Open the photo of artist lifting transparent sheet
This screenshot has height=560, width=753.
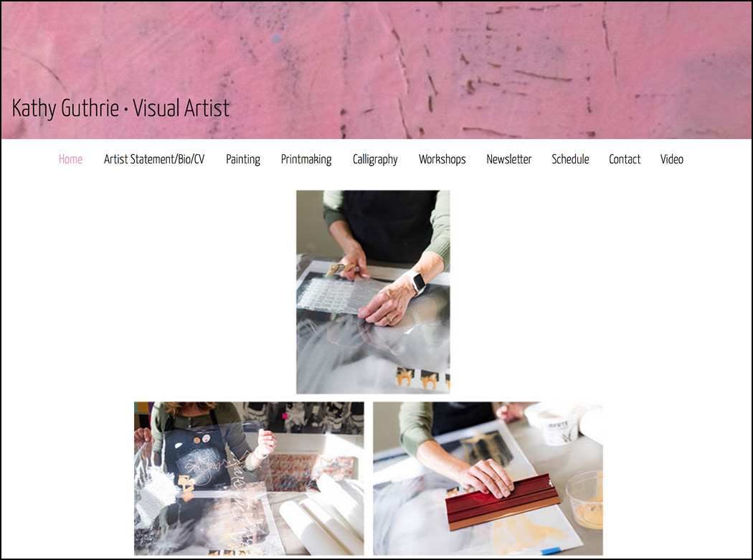click(249, 478)
